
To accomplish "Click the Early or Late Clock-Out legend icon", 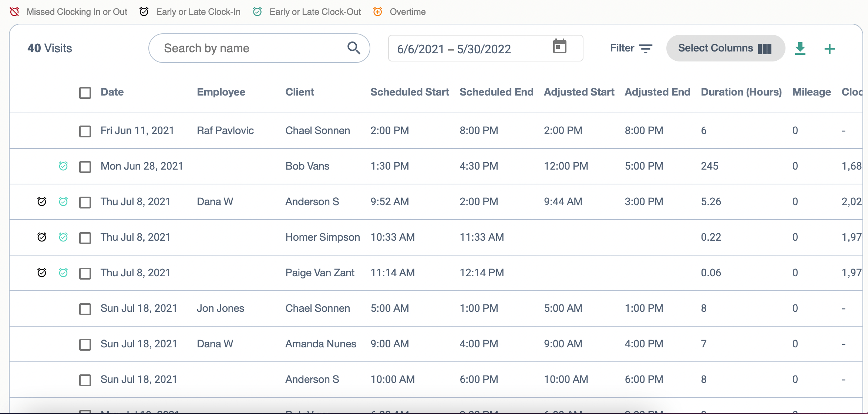I will coord(258,11).
